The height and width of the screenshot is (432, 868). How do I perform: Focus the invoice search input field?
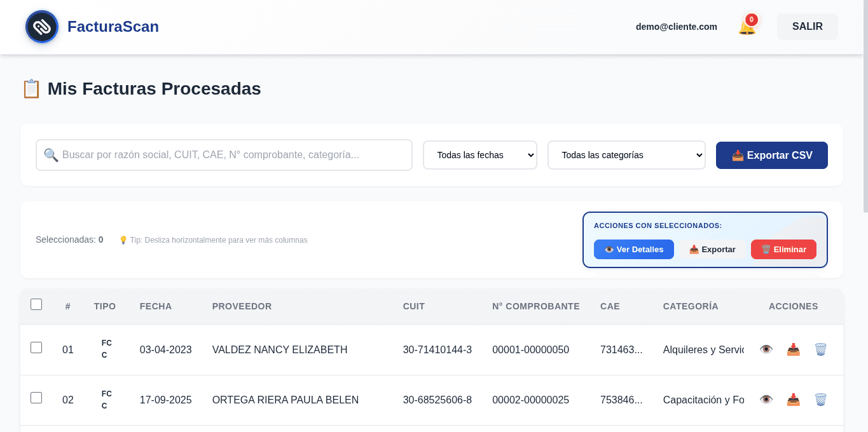[x=224, y=155]
